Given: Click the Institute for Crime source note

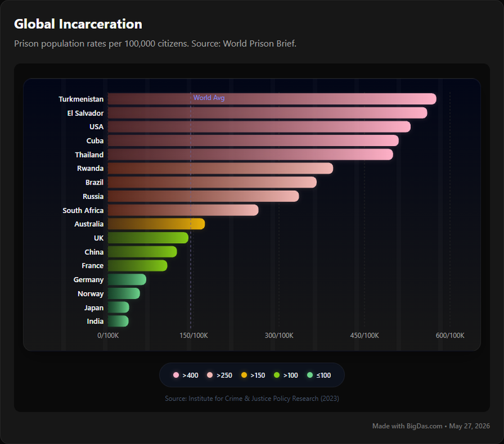Looking at the screenshot, I should 252,399.
